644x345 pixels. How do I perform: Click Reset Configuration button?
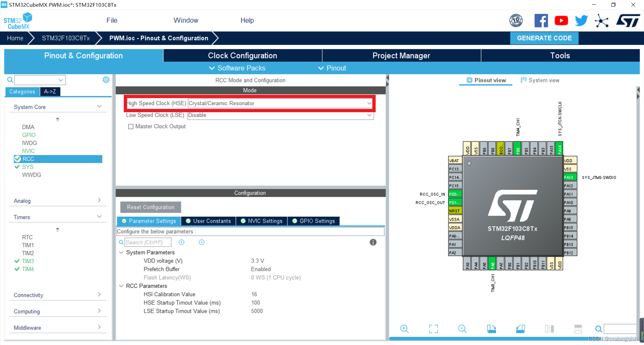coord(151,207)
